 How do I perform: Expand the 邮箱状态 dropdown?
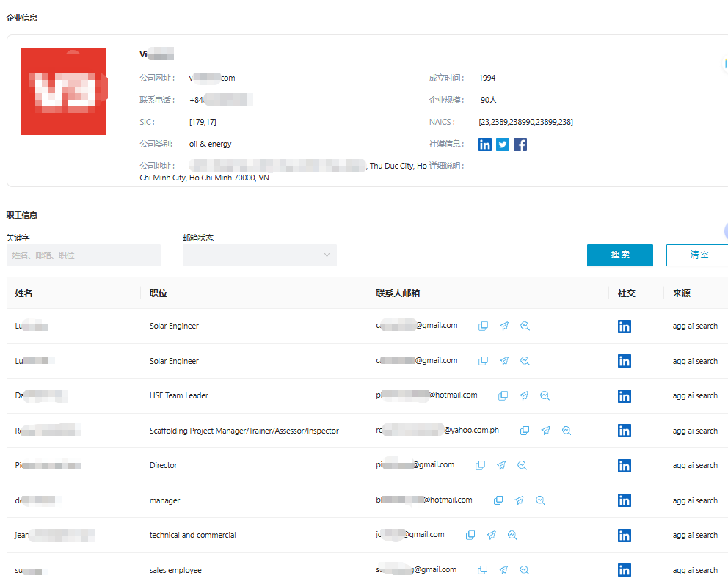click(x=260, y=255)
